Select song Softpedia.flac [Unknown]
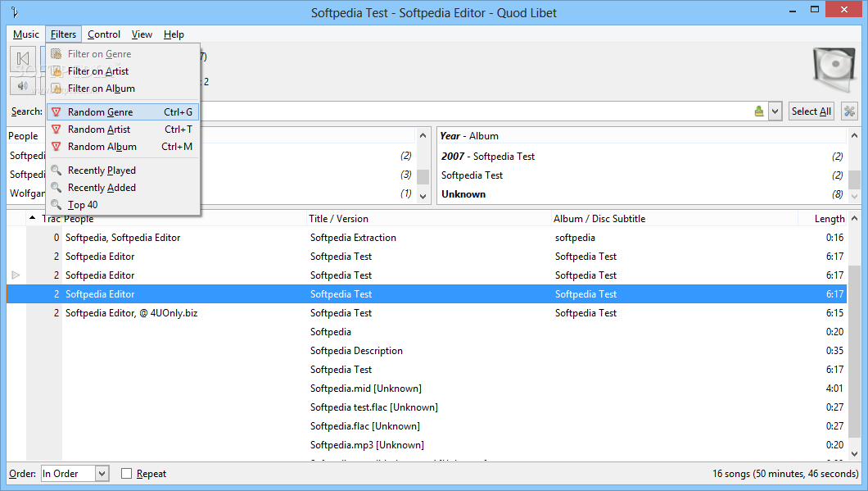The width and height of the screenshot is (868, 491). (x=427, y=425)
